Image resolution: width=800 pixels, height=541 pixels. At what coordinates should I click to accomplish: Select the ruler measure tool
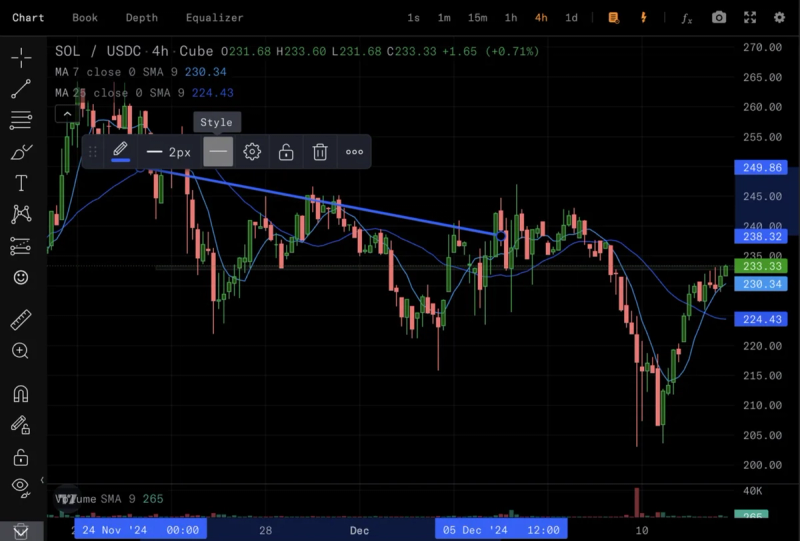[x=21, y=319]
